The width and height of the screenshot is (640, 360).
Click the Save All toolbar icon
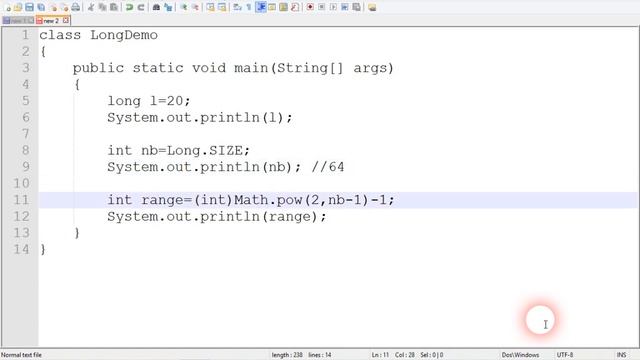(41, 7)
